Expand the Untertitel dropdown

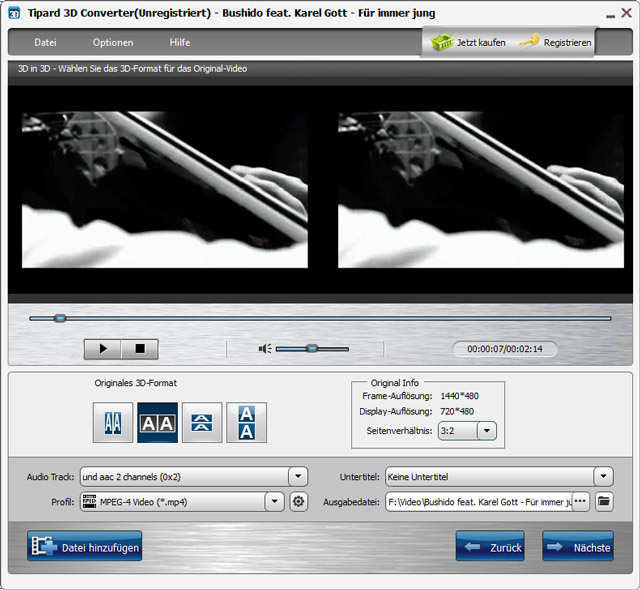point(603,477)
